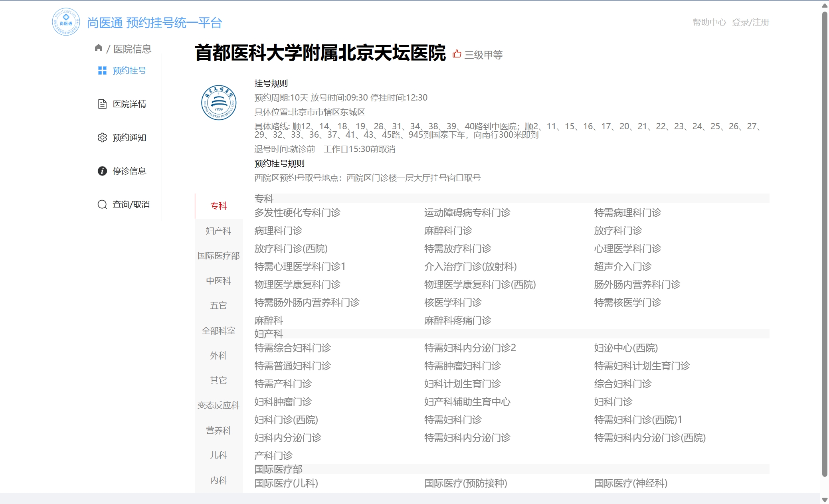Select the 营养科 department tab
The width and height of the screenshot is (829, 504).
219,431
